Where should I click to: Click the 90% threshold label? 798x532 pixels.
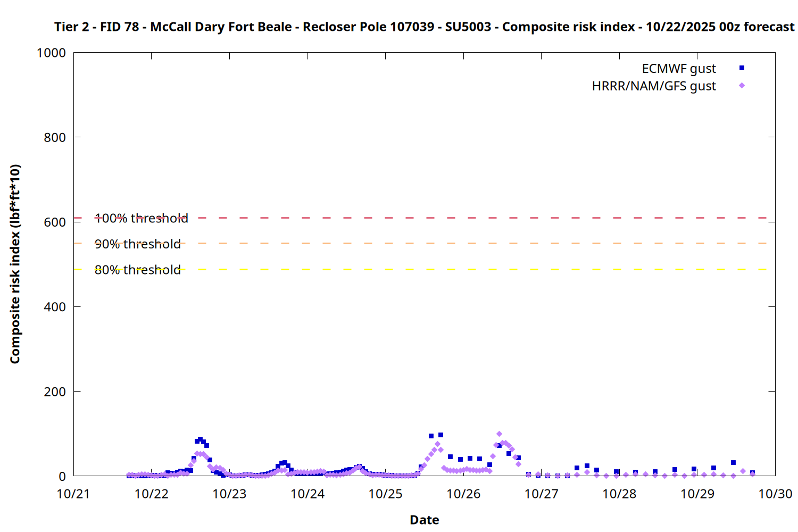[138, 244]
